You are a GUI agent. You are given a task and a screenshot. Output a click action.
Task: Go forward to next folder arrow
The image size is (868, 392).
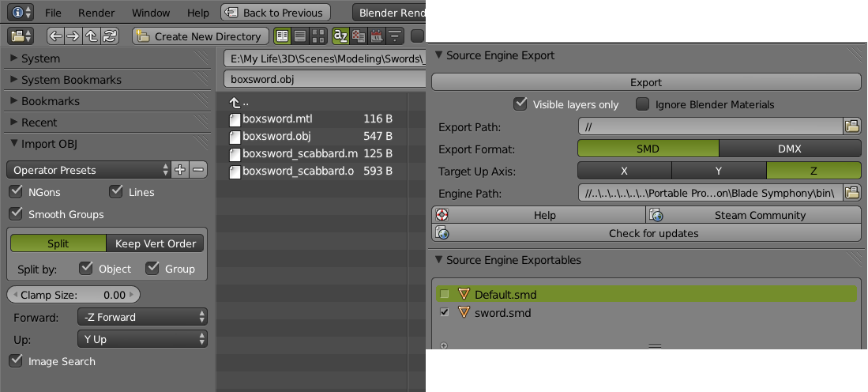click(73, 36)
